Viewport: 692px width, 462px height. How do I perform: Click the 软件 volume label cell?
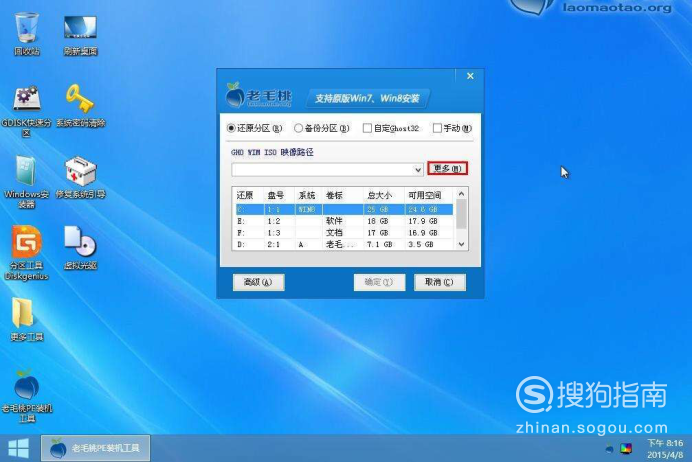(334, 221)
